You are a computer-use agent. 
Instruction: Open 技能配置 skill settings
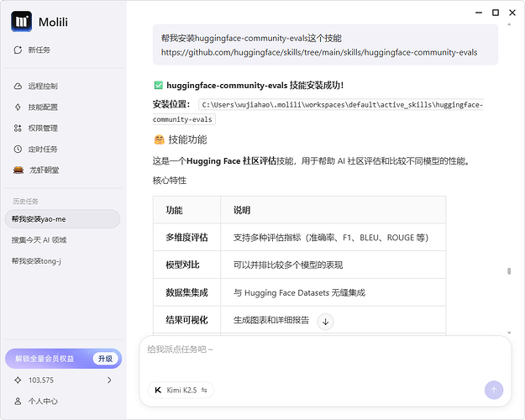[x=43, y=108]
